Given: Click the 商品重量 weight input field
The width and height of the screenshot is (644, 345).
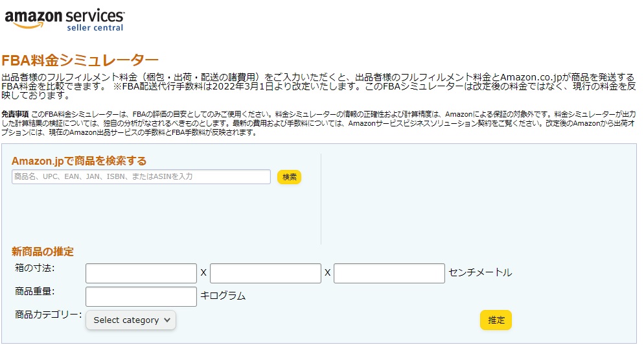Looking at the screenshot, I should pos(141,296).
